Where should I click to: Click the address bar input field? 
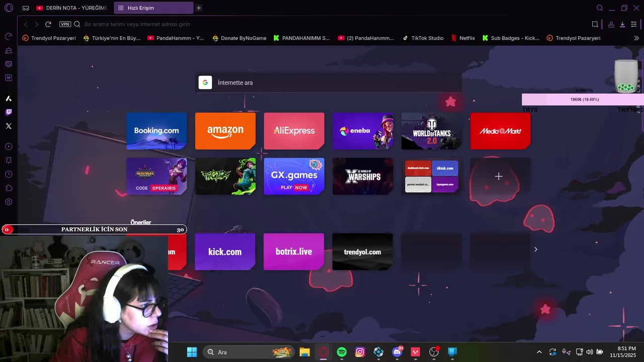pos(332,24)
